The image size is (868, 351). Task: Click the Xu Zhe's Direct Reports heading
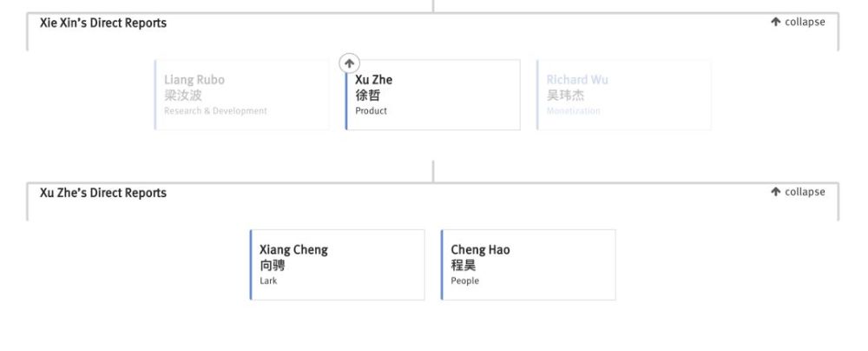(x=103, y=193)
